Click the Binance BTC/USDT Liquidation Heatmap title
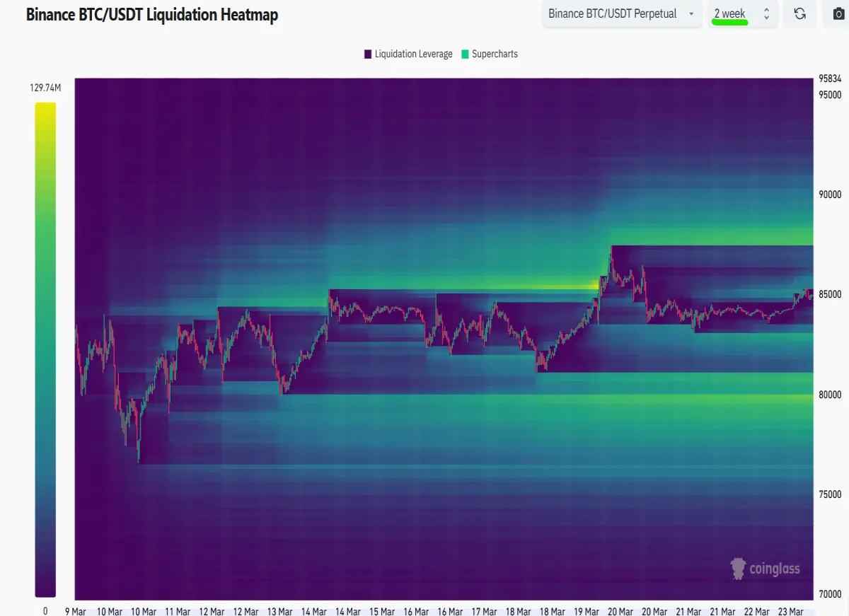849x616 pixels. click(152, 15)
